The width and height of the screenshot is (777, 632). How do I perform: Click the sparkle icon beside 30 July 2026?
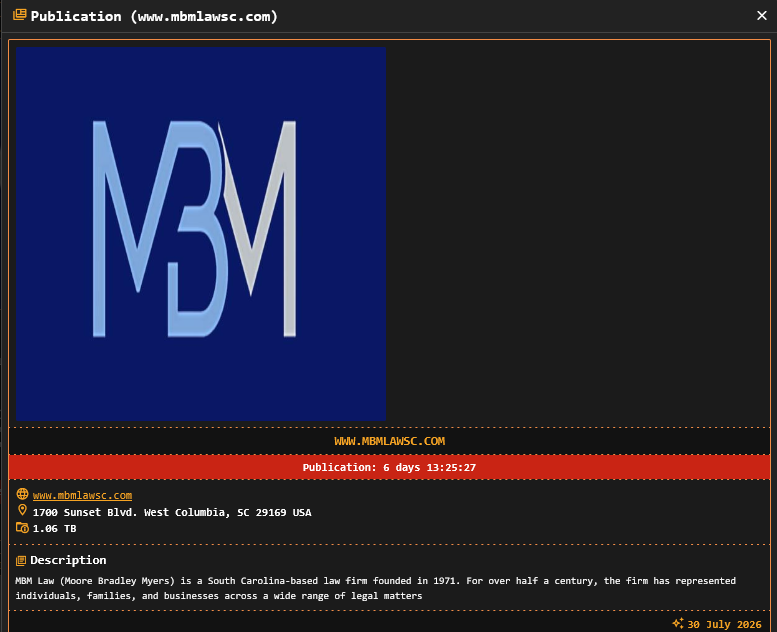[x=677, y=623]
